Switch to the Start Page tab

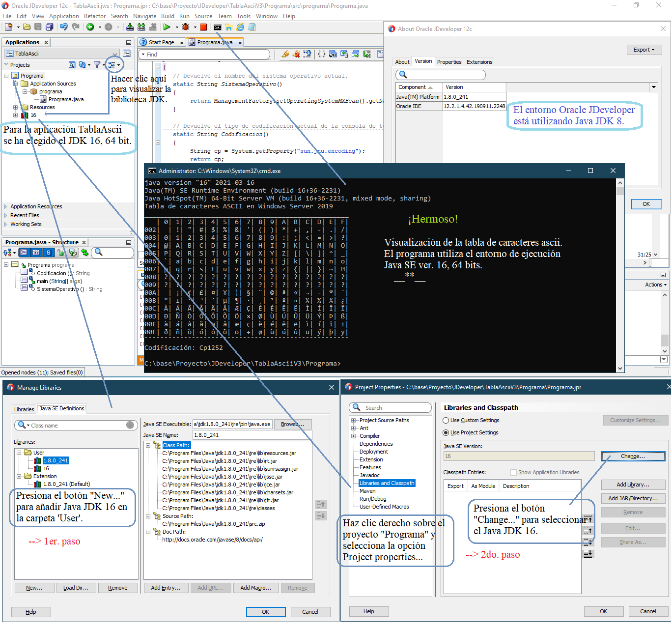point(161,43)
